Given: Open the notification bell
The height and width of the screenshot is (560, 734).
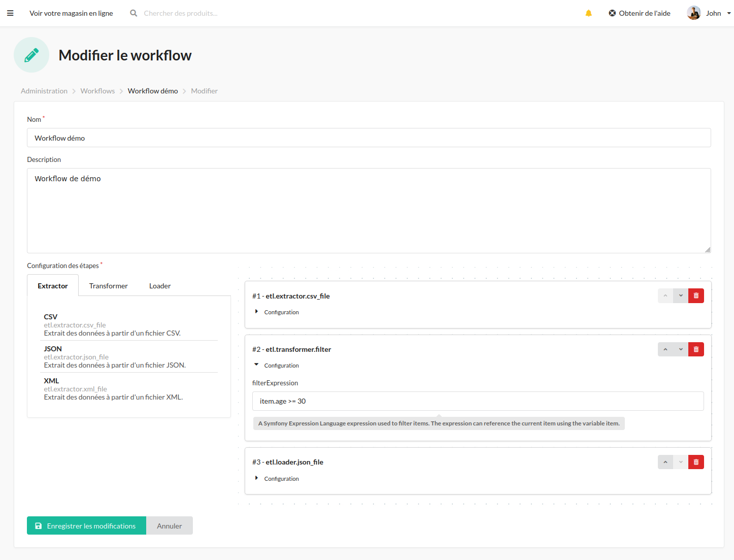Looking at the screenshot, I should click(x=588, y=13).
